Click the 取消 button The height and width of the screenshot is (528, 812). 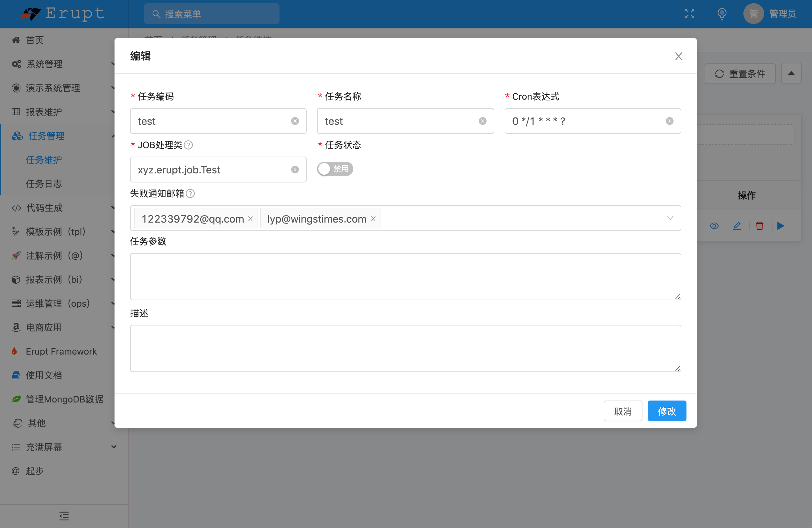point(623,411)
